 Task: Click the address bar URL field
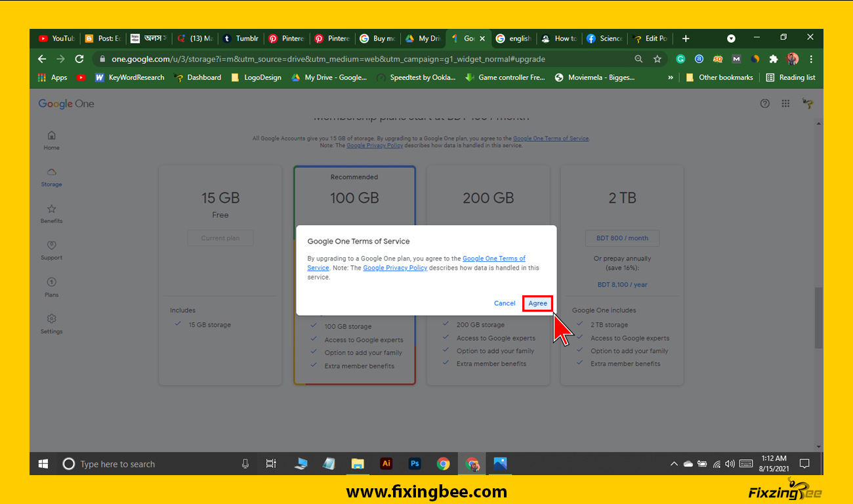(x=328, y=59)
